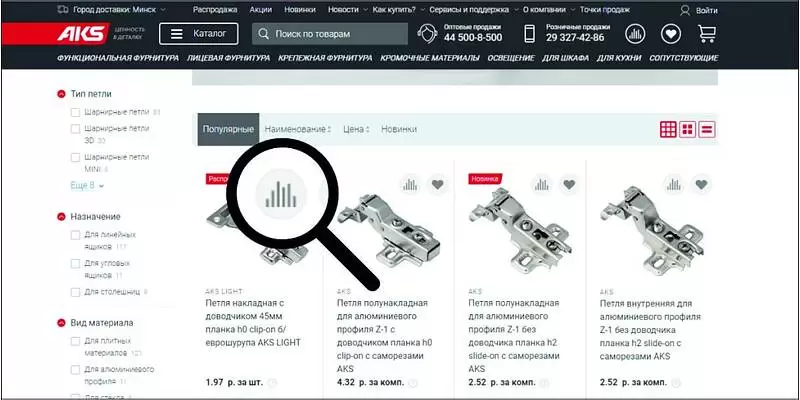Click info icon next to 4.32 р. price

413,382
